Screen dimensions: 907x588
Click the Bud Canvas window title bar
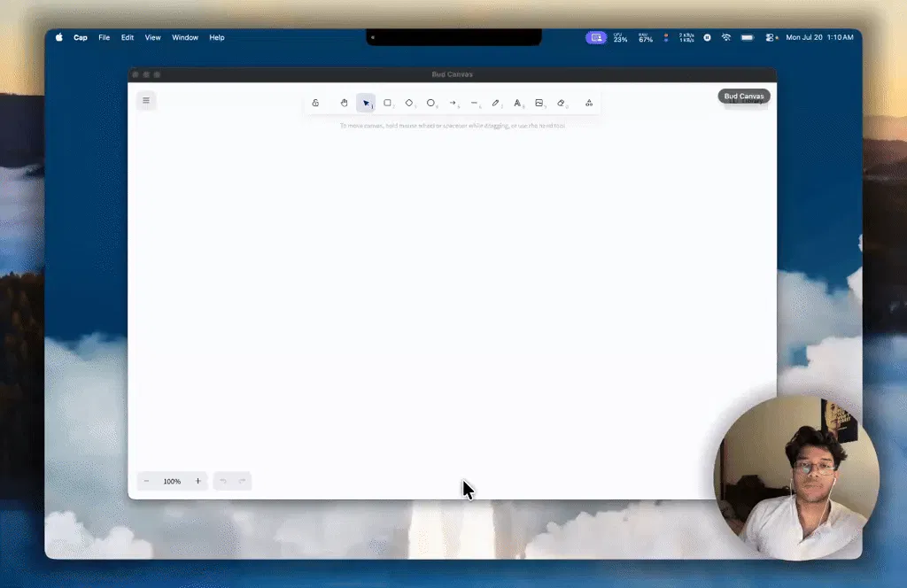coord(453,74)
